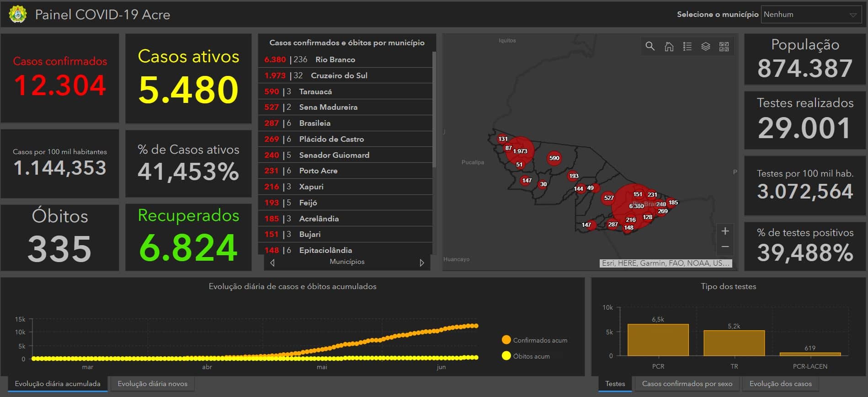Open the map legend list icon
Image resolution: width=868 pixels, height=397 pixels.
687,46
